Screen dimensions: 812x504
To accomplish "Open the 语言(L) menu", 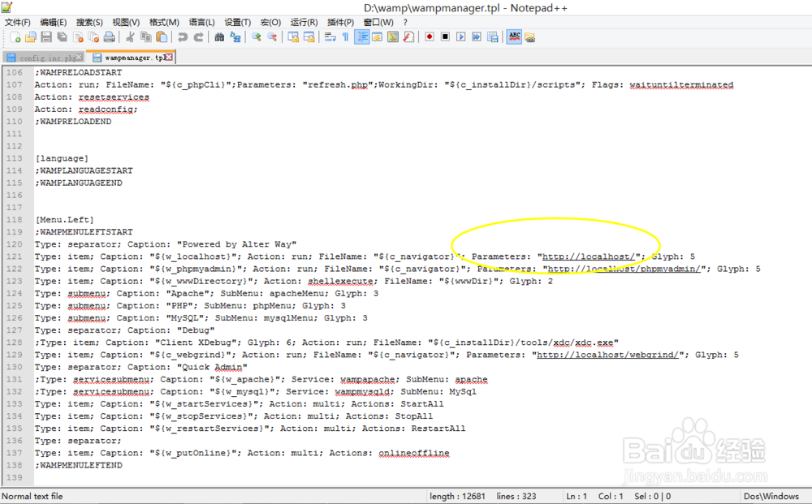I will [201, 22].
